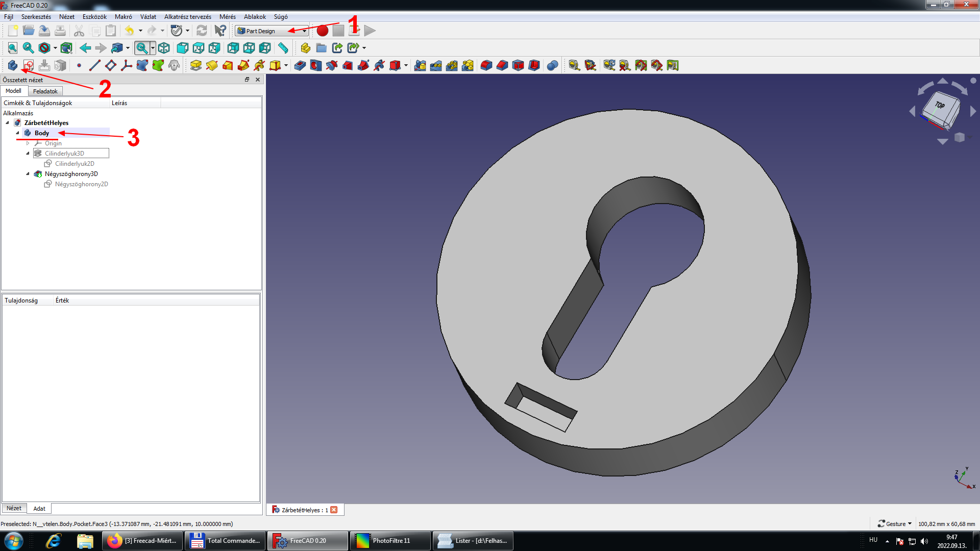Open the Vázlat menu
Image resolution: width=980 pixels, height=551 pixels.
point(148,17)
